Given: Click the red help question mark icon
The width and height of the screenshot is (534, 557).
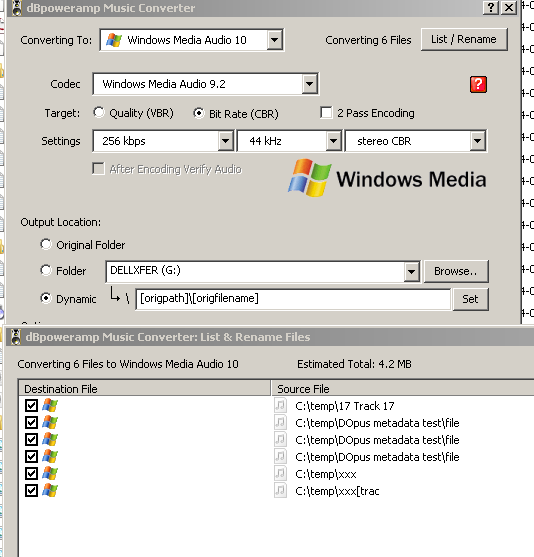Looking at the screenshot, I should (x=478, y=84).
